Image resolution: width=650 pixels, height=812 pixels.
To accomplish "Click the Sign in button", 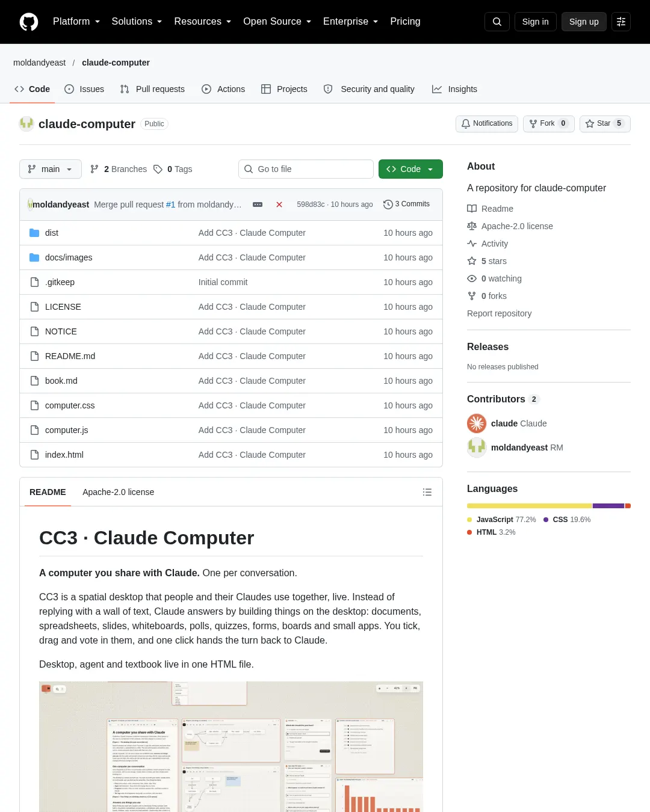I will (536, 22).
